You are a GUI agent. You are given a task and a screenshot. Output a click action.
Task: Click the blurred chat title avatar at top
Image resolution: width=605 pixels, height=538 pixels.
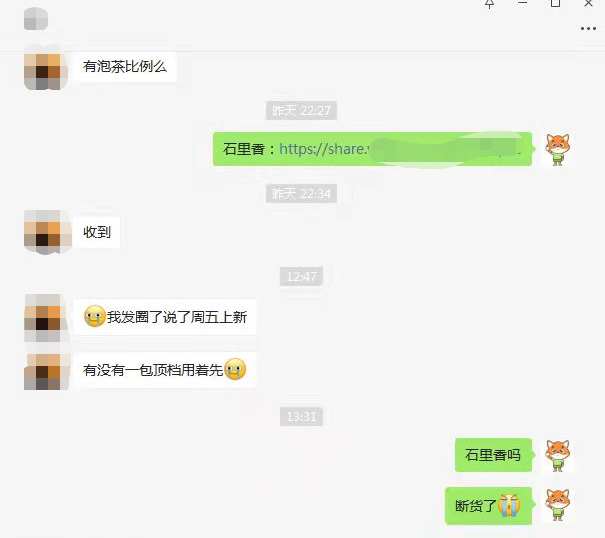pyautogui.click(x=36, y=19)
